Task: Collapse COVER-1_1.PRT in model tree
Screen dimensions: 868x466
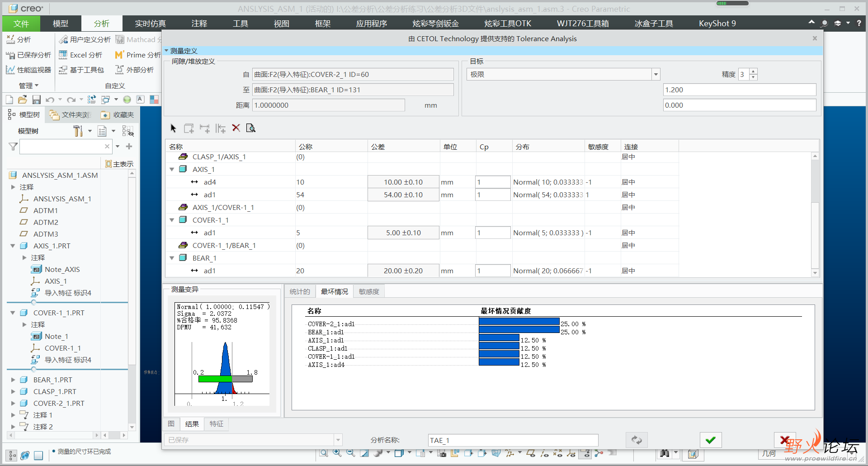Action: 13,313
